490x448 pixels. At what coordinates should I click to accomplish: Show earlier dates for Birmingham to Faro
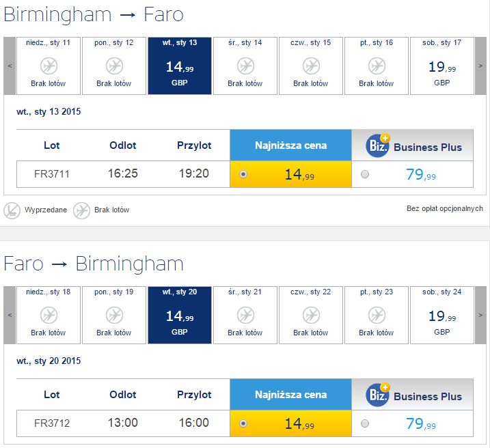pyautogui.click(x=10, y=66)
